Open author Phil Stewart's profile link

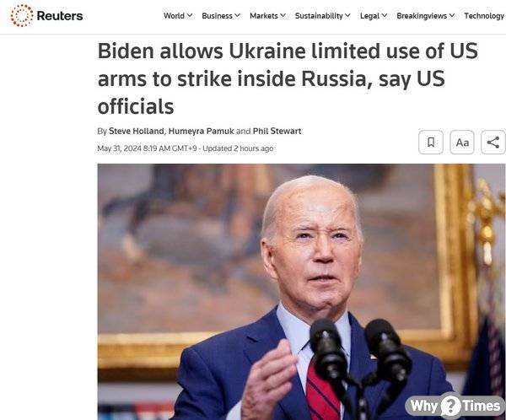click(x=277, y=131)
